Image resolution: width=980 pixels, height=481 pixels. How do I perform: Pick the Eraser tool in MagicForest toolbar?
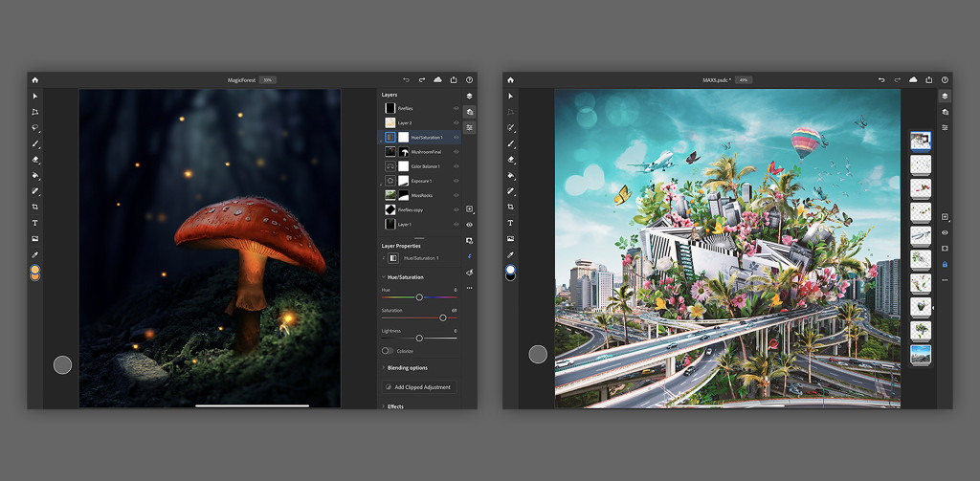(x=35, y=160)
